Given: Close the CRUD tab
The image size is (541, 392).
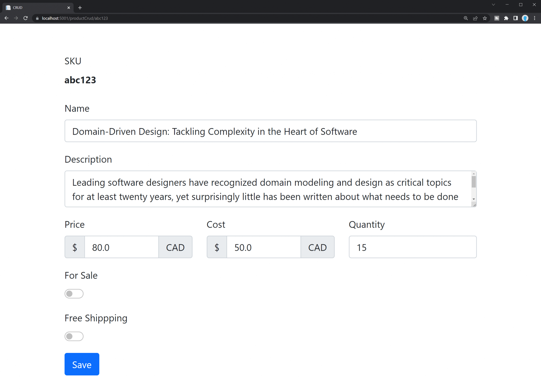Looking at the screenshot, I should pyautogui.click(x=69, y=8).
